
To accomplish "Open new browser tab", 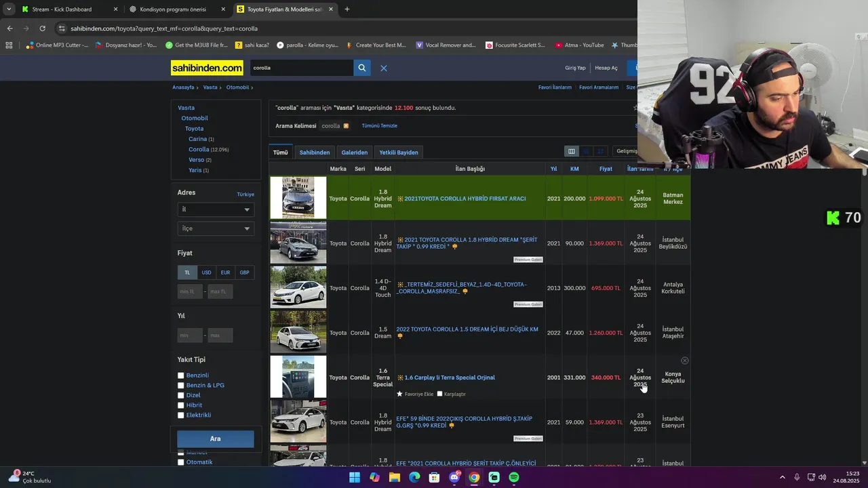I will tap(347, 9).
